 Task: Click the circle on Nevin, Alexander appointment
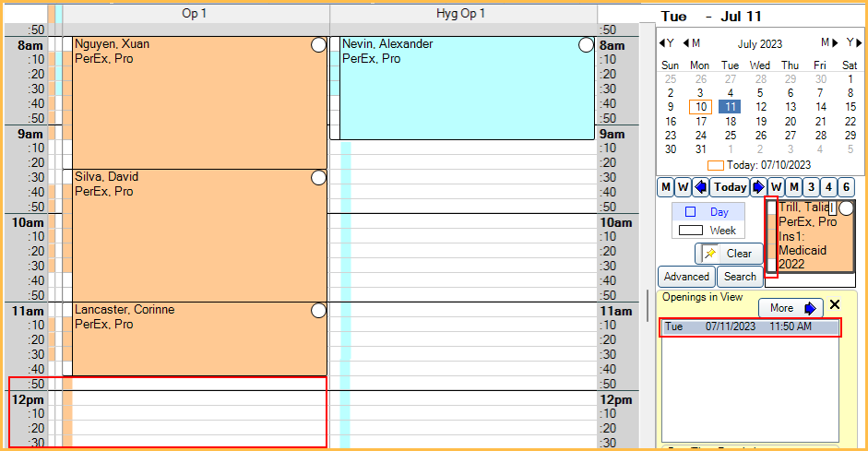coord(587,45)
